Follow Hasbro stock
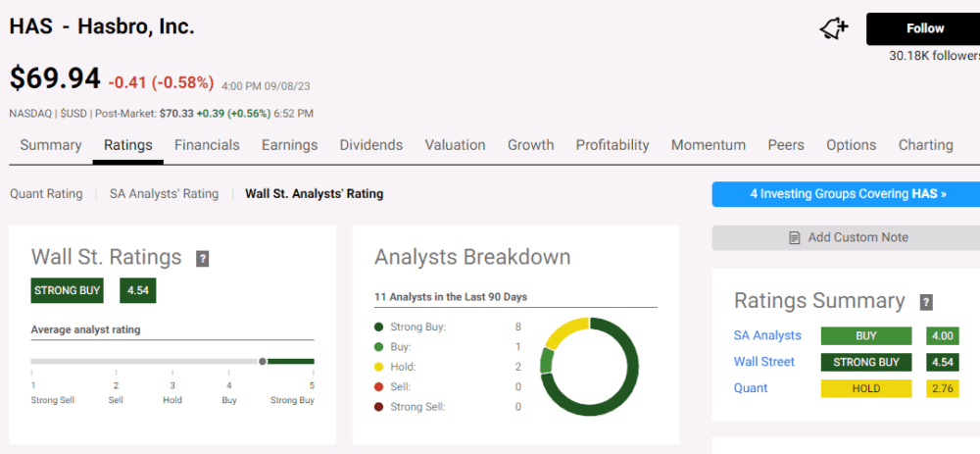The height and width of the screenshot is (454, 980). (x=924, y=28)
